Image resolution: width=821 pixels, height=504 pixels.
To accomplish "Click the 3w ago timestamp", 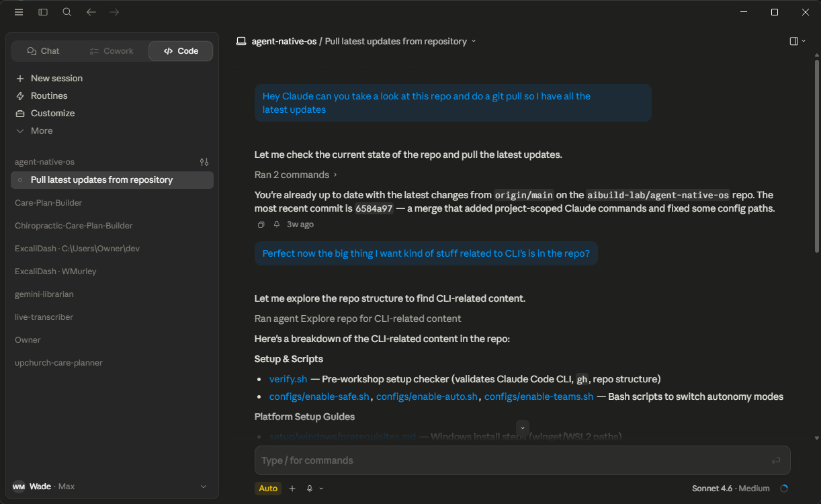I will 300,224.
